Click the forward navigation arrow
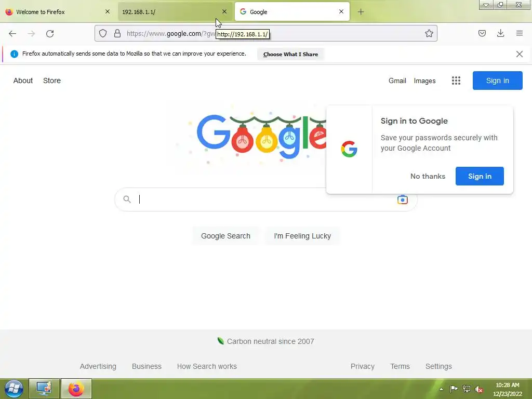The width and height of the screenshot is (532, 399). (x=31, y=34)
